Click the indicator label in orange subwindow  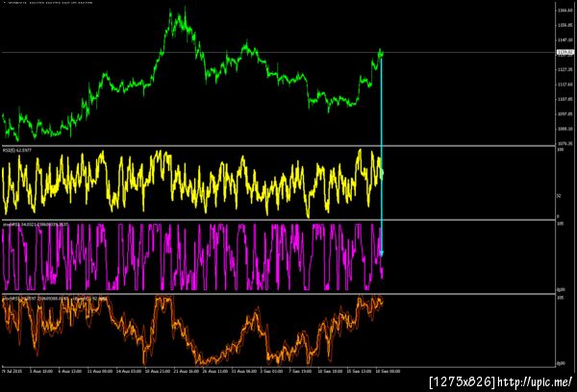coord(55,299)
